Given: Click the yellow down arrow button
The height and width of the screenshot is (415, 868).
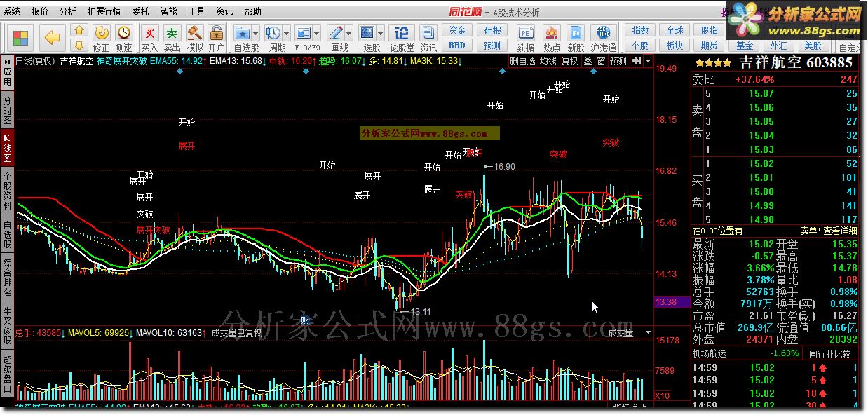Looking at the screenshot, I should (79, 45).
